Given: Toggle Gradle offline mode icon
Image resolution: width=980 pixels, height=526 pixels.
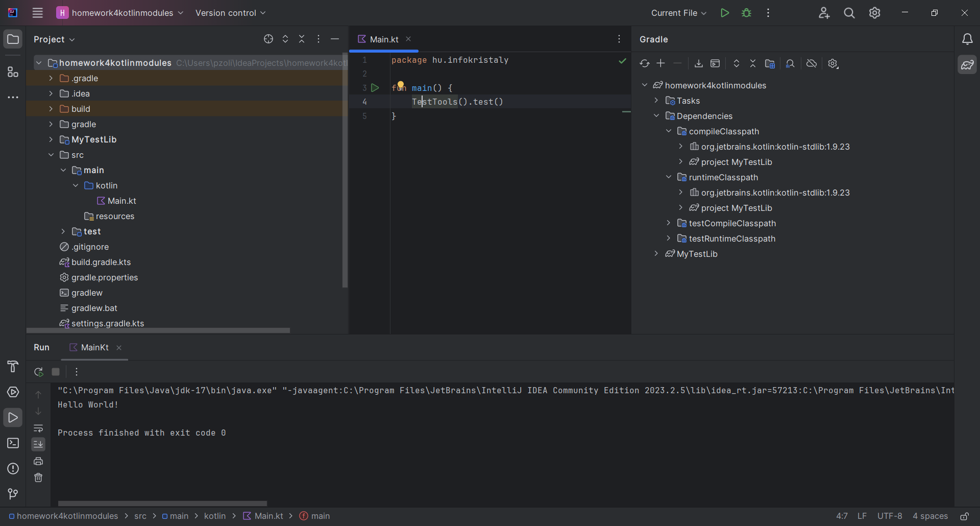Looking at the screenshot, I should 812,64.
